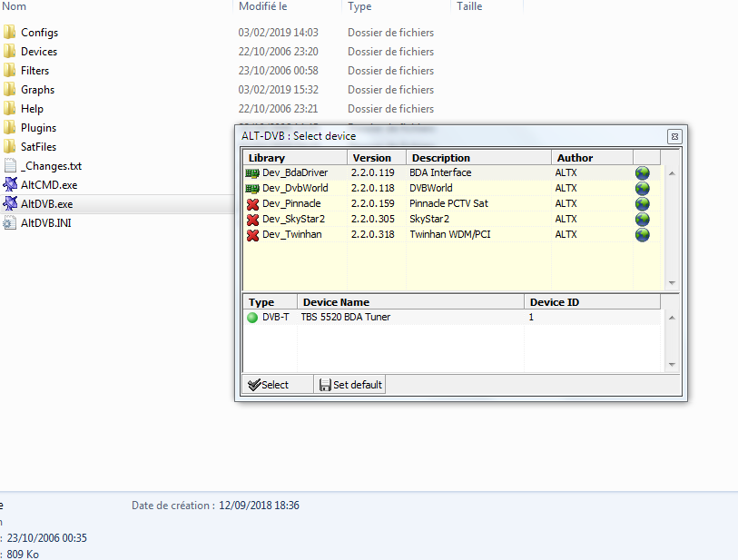738x560 pixels.
Task: Sort files by the Nom column header
Action: [x=15, y=6]
